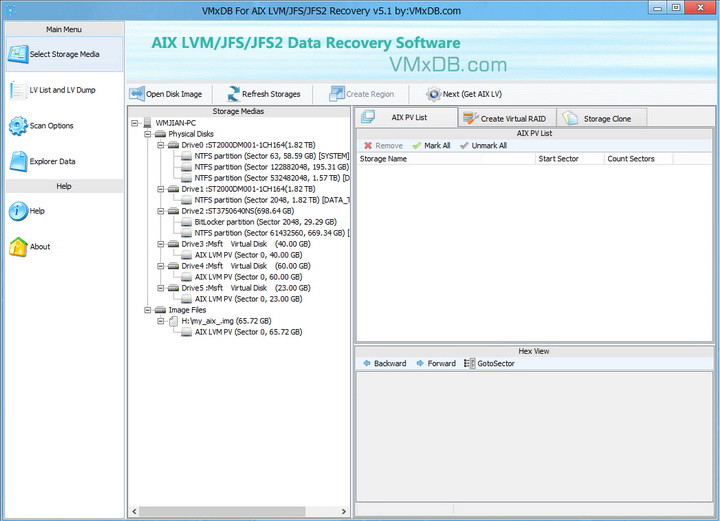Open Explorer Data in sidebar
Image resolution: width=720 pixels, height=521 pixels.
pyautogui.click(x=52, y=161)
